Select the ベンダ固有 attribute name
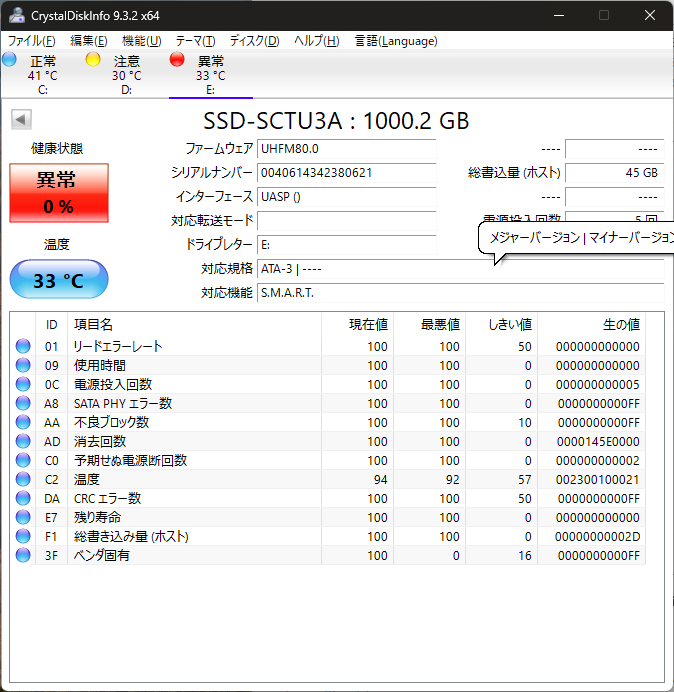 click(102, 555)
